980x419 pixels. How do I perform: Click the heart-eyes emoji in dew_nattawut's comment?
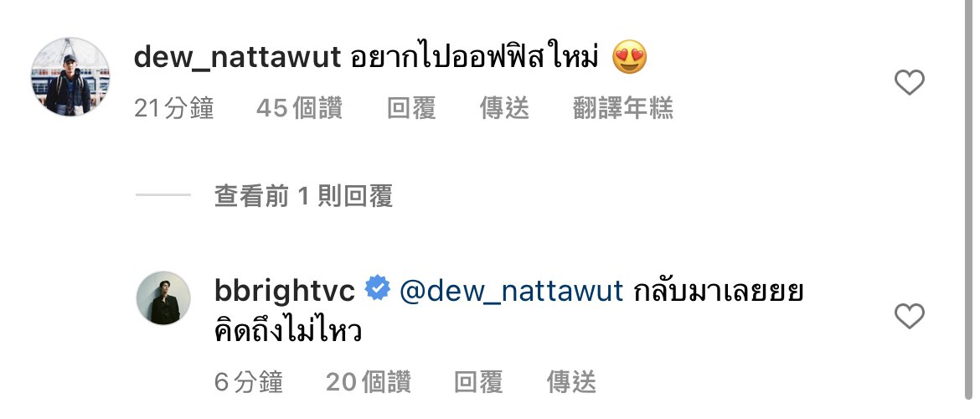click(629, 58)
